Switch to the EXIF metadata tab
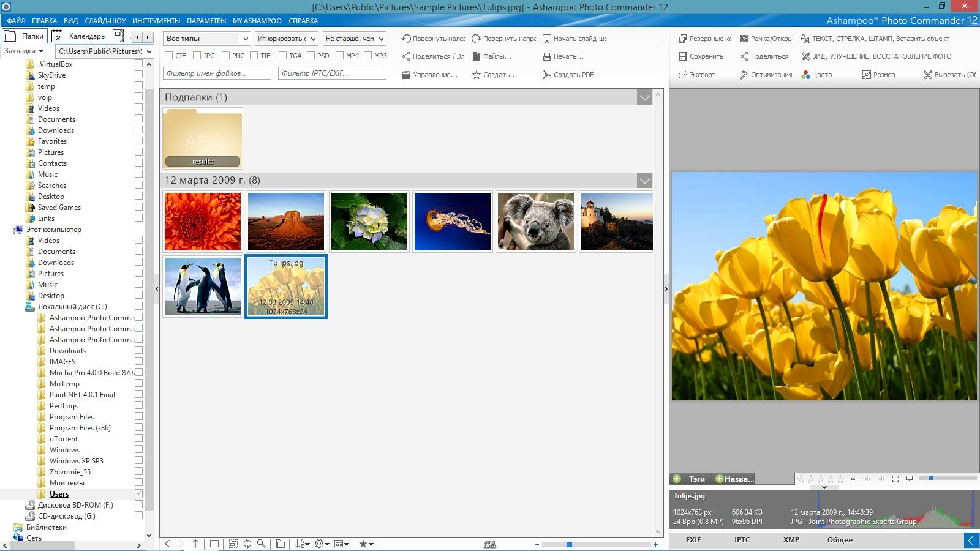Screen dimensions: 980x551 pos(693,540)
